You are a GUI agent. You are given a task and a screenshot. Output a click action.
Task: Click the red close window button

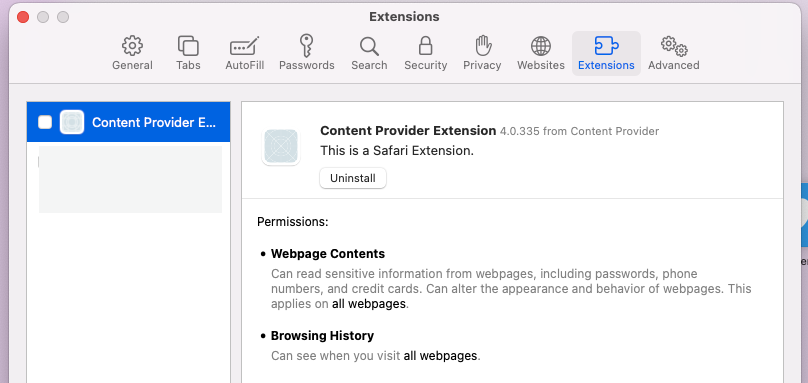point(23,17)
